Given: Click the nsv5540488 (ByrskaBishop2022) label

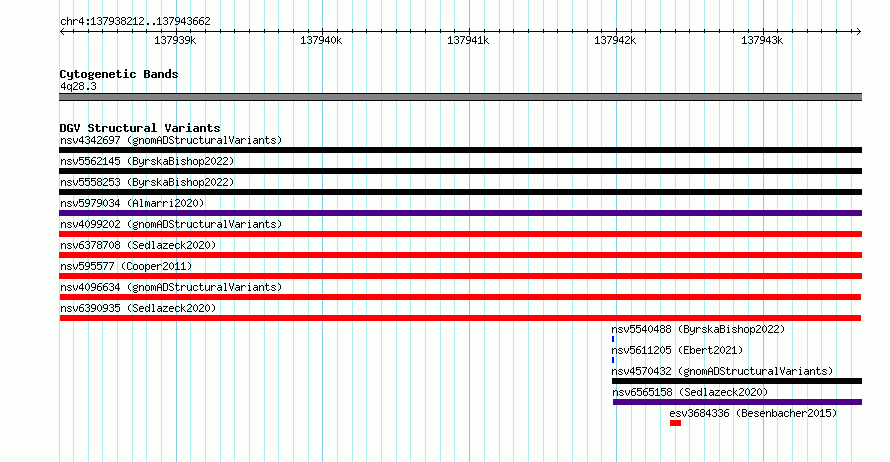Looking at the screenshot, I should coord(698,329).
